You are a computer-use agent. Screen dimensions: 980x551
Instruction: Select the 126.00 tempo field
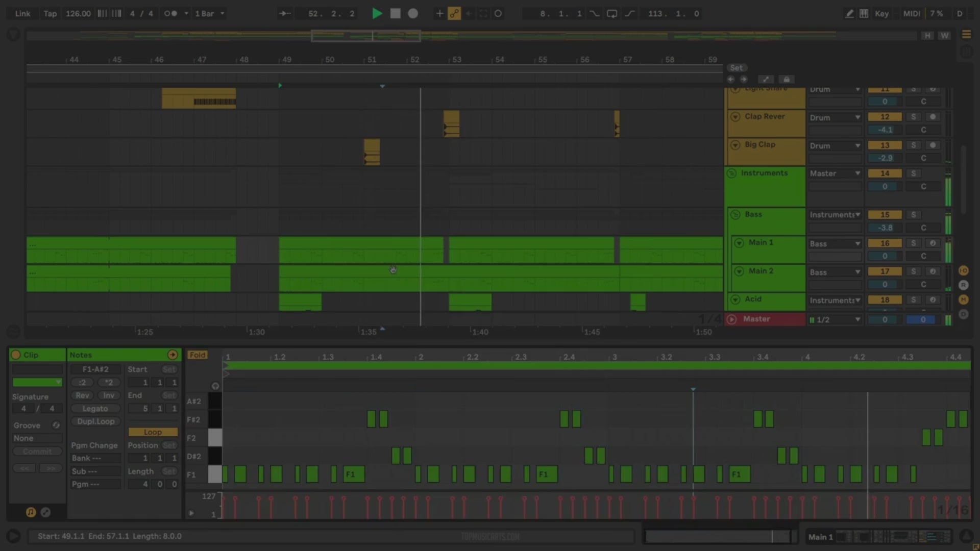(78, 14)
